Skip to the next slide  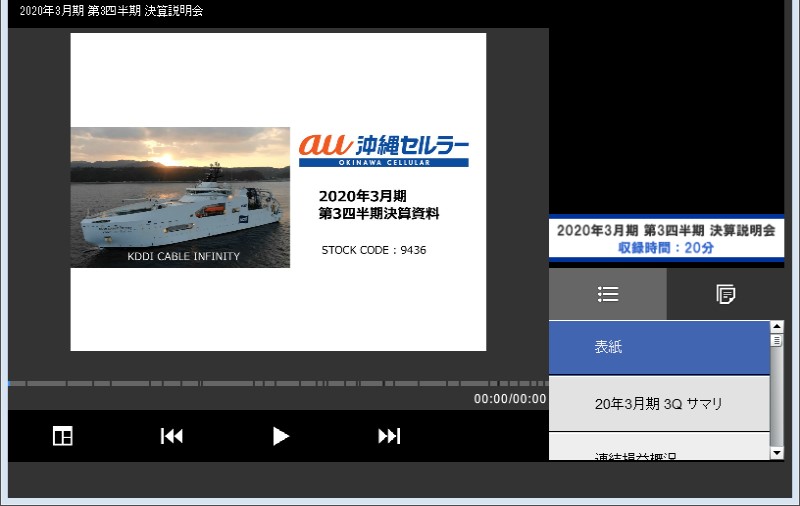click(389, 436)
